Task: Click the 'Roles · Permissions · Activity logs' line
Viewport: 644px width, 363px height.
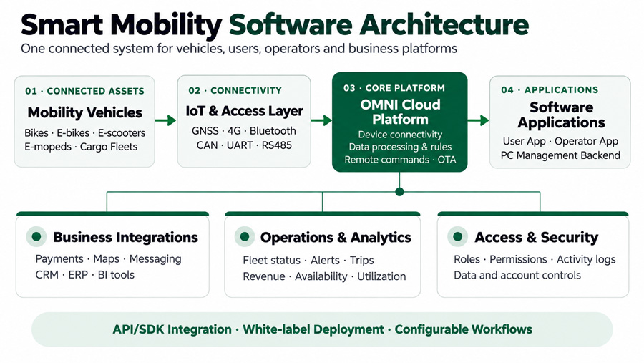Action: 535,259
